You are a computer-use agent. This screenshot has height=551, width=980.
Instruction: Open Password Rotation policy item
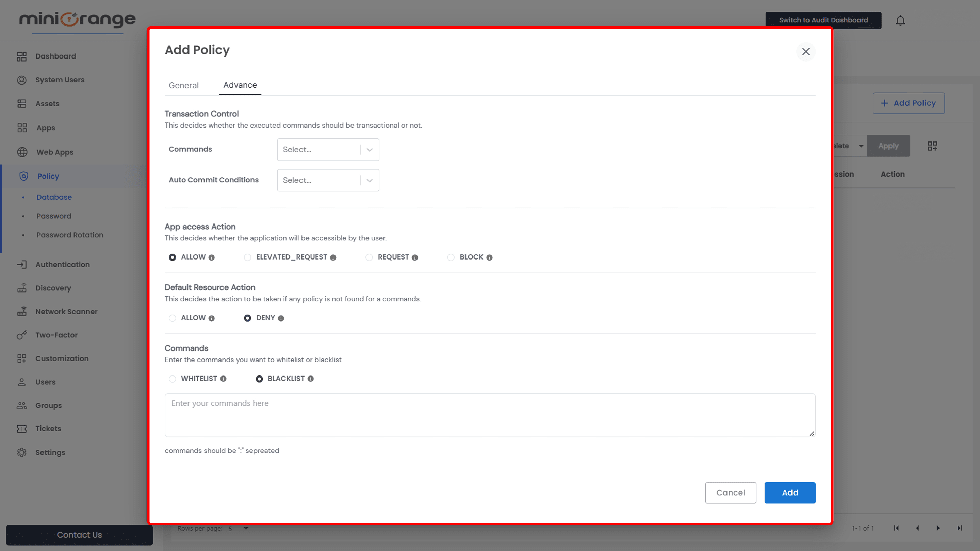coord(70,235)
